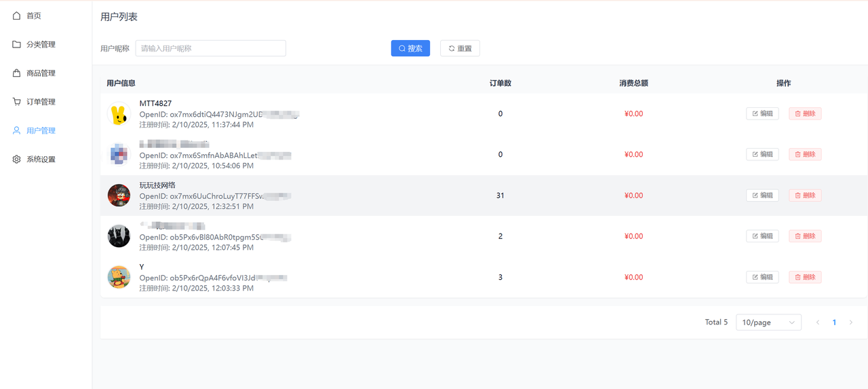Edit user MTT4827 via 编辑 button
Screen dimensions: 868x389
762,113
